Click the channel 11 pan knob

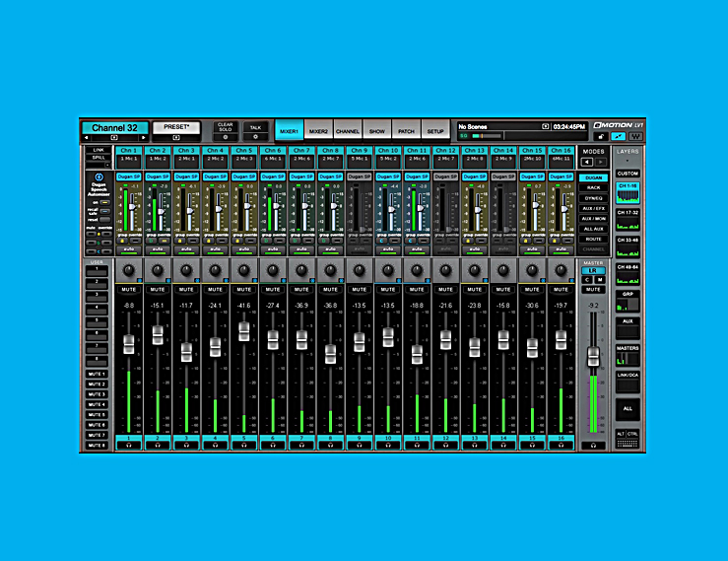coord(417,269)
